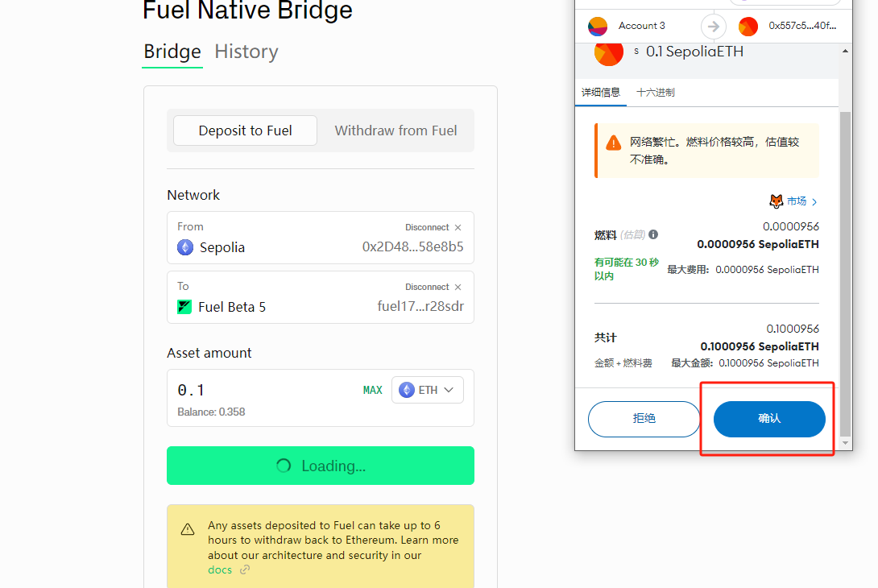Viewport: 878px width, 588px height.
Task: Click the Balance: 0.358 text
Action: click(x=211, y=412)
